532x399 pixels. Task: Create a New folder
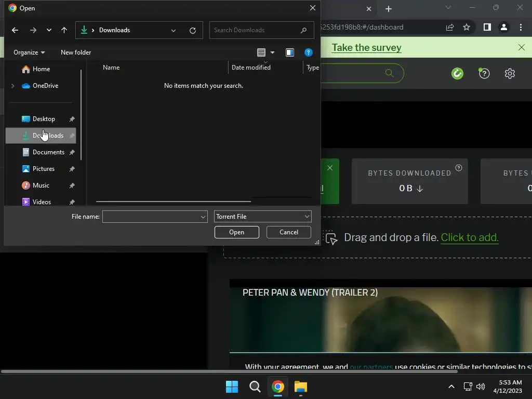tap(76, 52)
